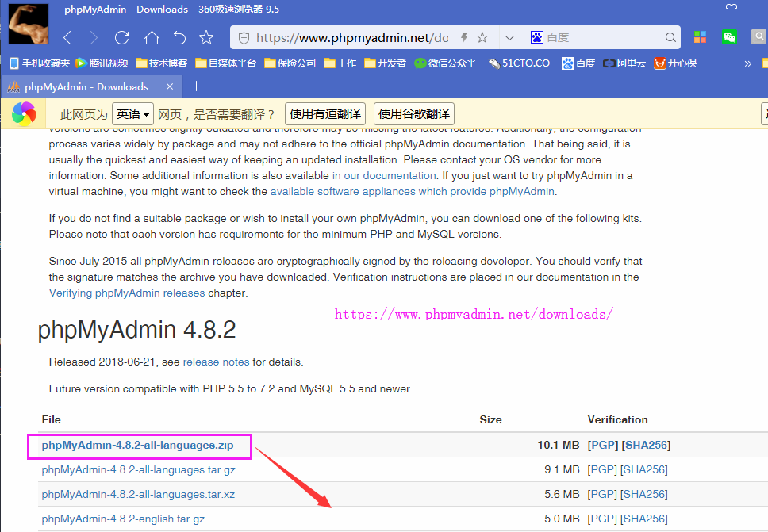Click the bodybuilder user avatar
This screenshot has width=768, height=532.
pyautogui.click(x=29, y=24)
